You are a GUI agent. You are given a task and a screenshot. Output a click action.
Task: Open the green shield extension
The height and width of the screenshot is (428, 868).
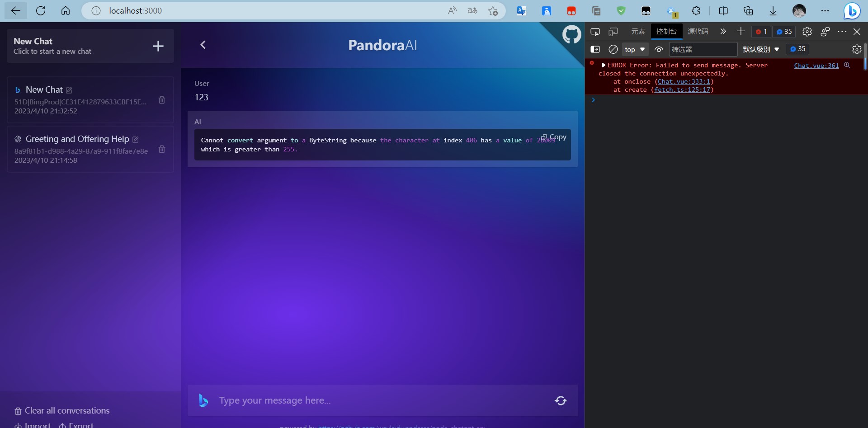[x=621, y=11]
